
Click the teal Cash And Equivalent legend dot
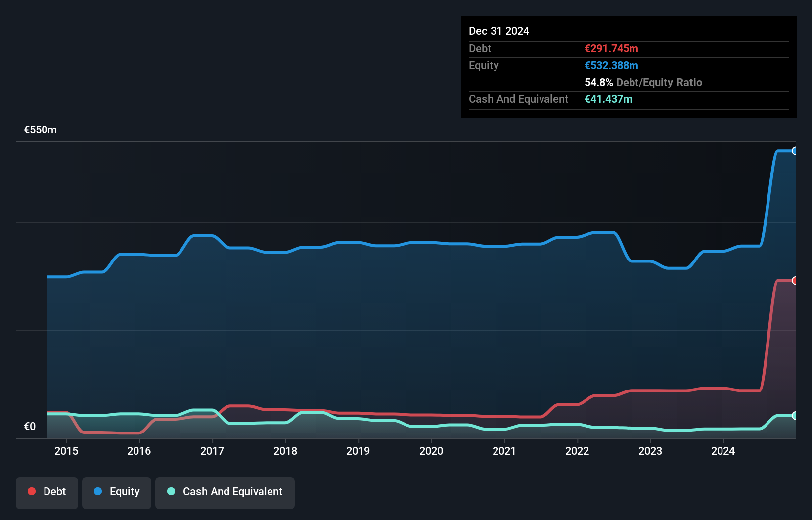click(171, 491)
